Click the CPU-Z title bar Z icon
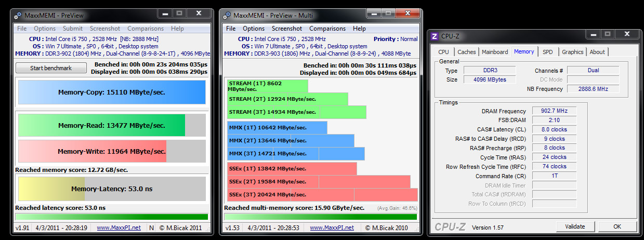Image resolution: width=644 pixels, height=240 pixels. tap(435, 36)
